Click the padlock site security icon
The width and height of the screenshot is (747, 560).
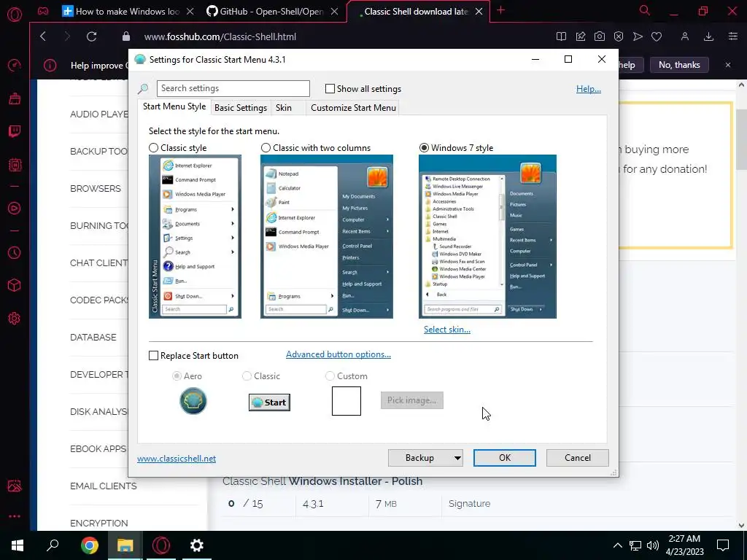(x=125, y=36)
